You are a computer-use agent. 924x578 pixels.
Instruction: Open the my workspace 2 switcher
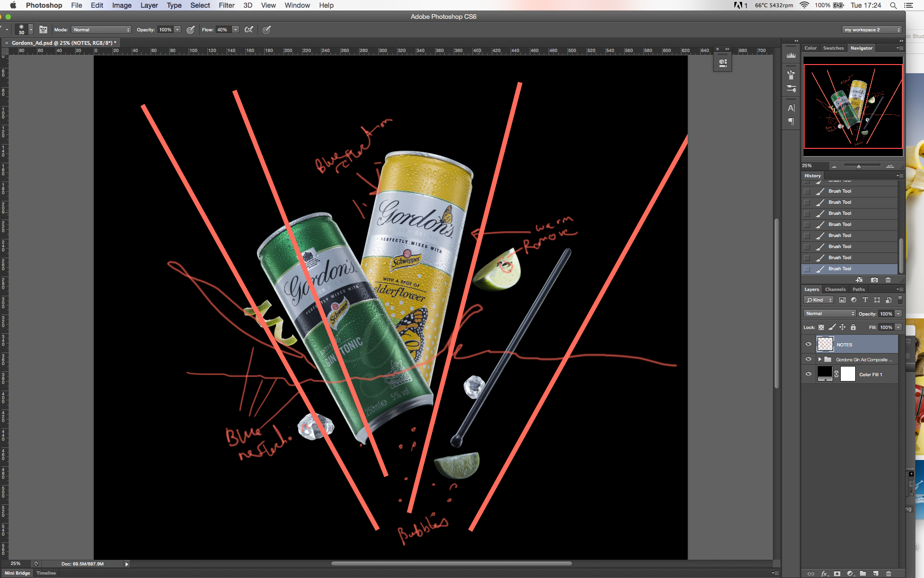click(872, 30)
